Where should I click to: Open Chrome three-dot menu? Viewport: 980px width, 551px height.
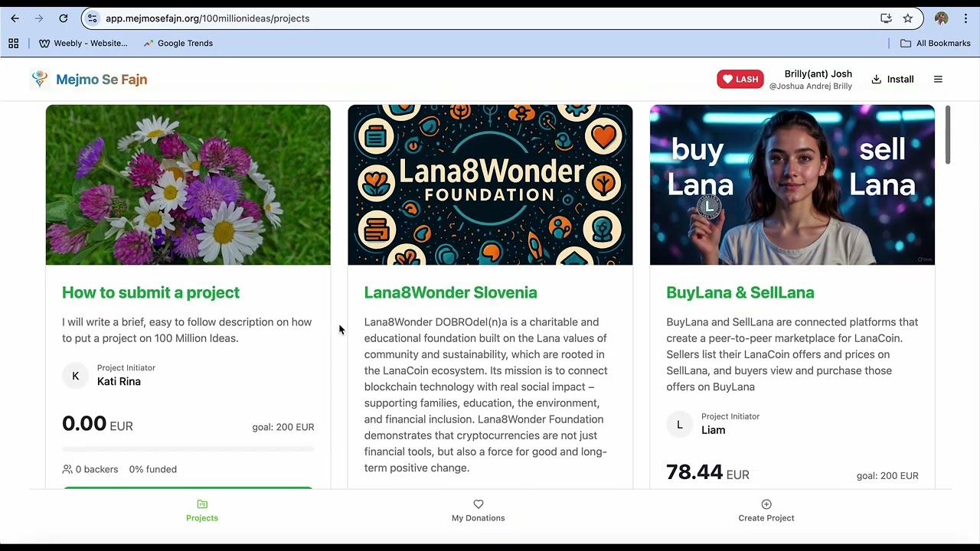tap(965, 18)
